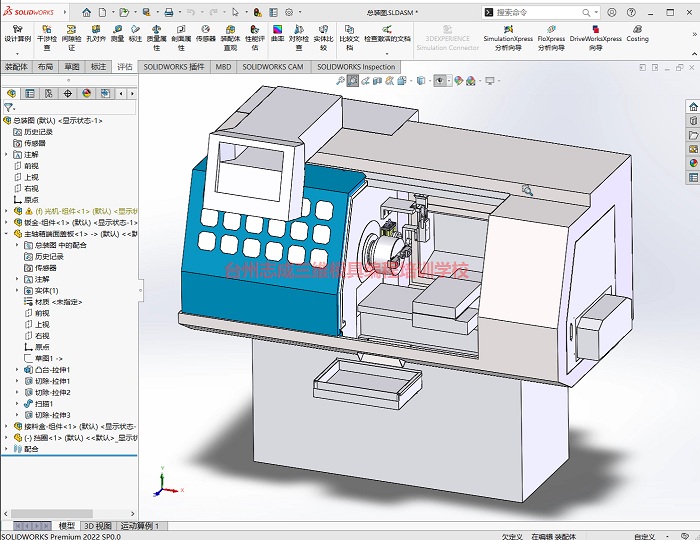Select the 曲率 curvature display tool

[x=277, y=33]
